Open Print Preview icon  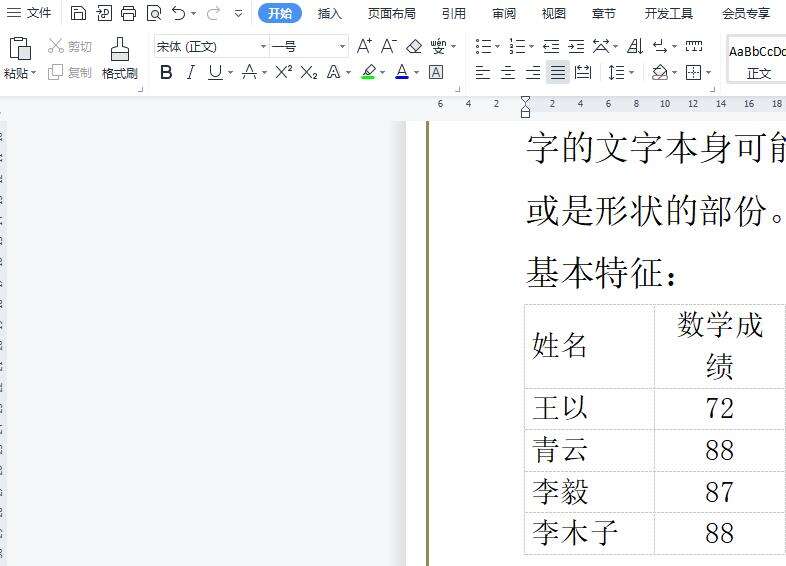[x=154, y=13]
